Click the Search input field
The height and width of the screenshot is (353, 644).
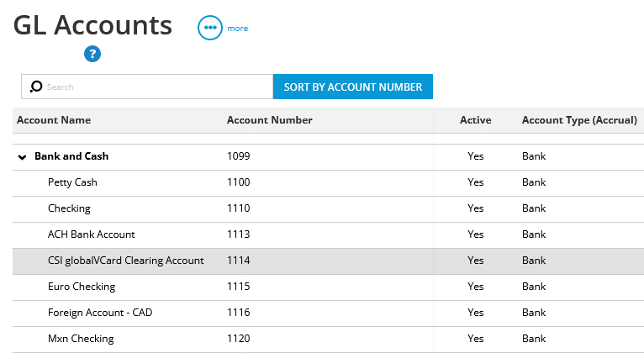[x=147, y=87]
